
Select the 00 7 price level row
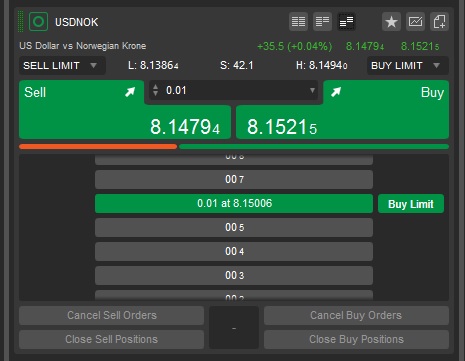(234, 180)
